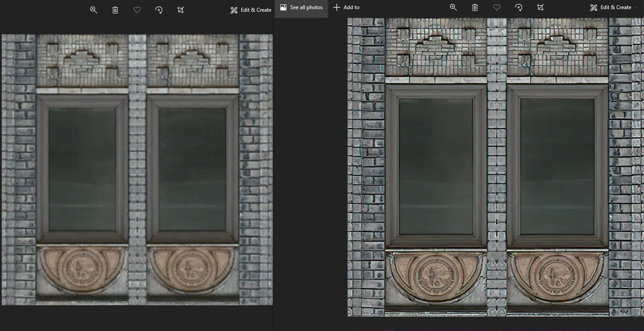Open the crop tool in the right Photos window
644x331 pixels.
540,7
